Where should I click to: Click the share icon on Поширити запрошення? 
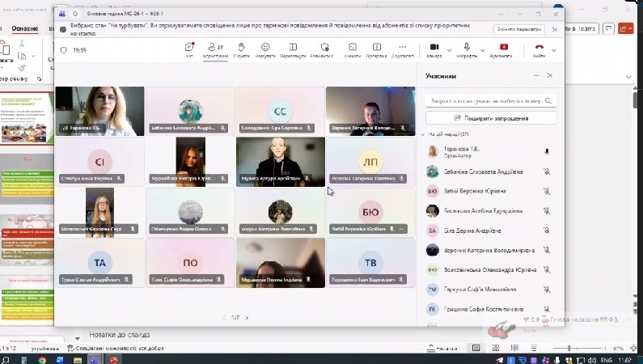click(458, 118)
